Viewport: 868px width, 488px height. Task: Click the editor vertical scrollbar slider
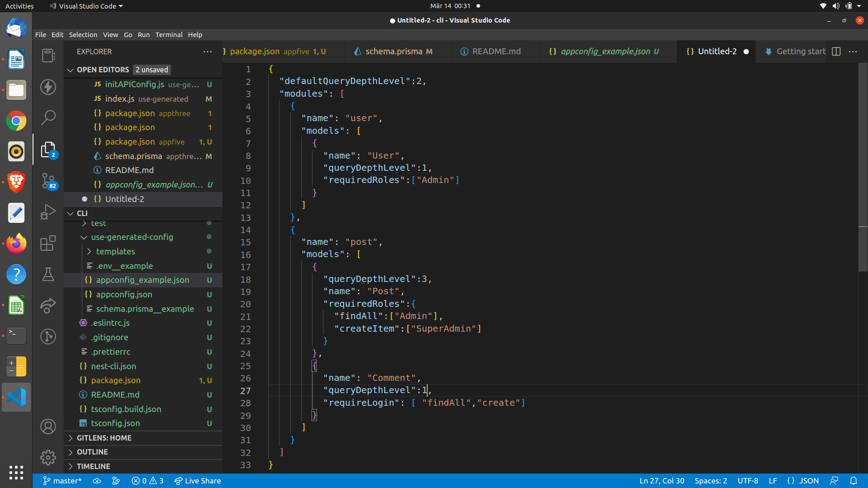click(x=863, y=167)
